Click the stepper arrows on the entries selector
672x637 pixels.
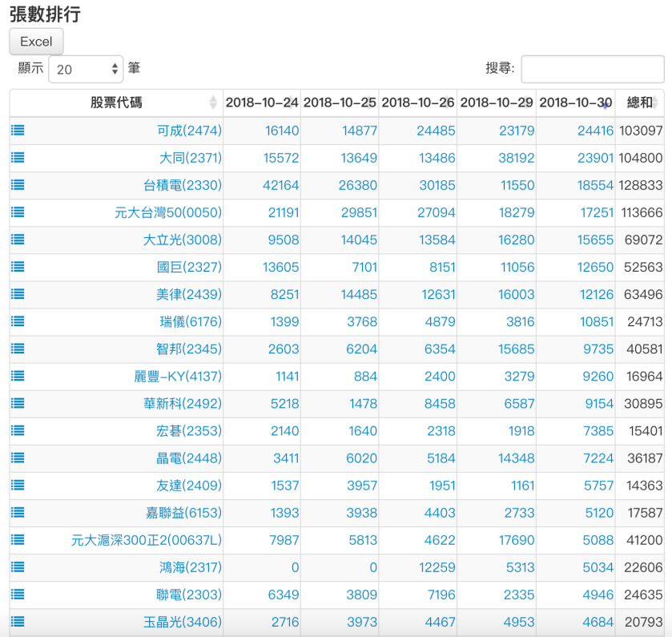coord(115,68)
